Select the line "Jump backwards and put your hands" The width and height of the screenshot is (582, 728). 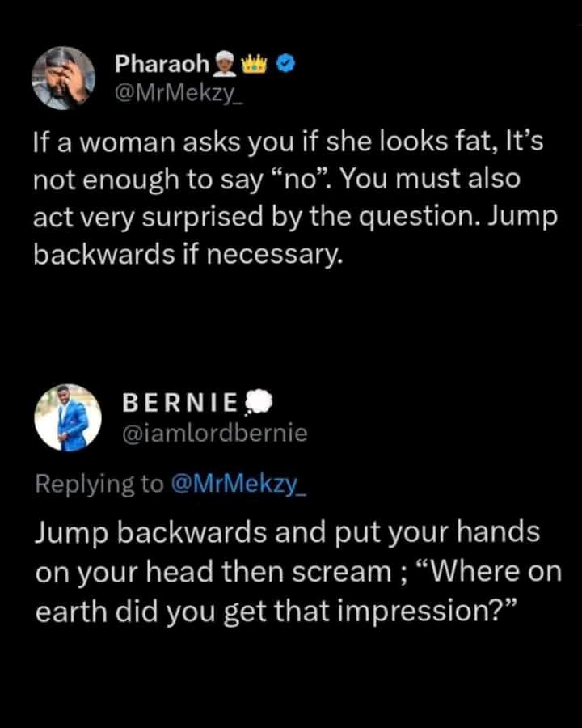tap(287, 533)
